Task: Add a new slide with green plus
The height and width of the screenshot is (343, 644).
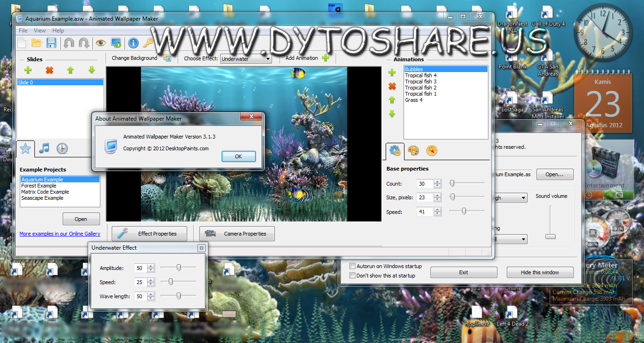Action: (x=28, y=70)
